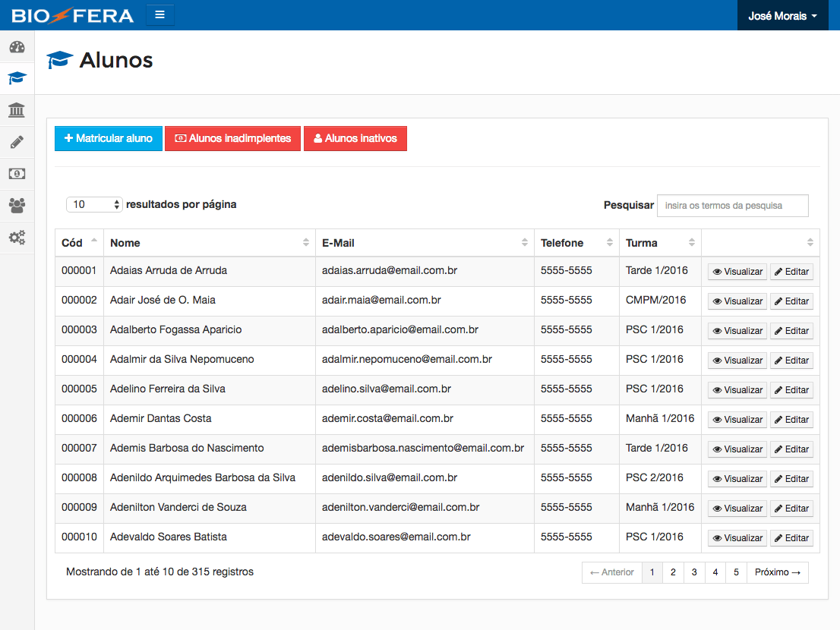Click name Adevaldo Soares Batista
The image size is (840, 630).
tap(168, 537)
